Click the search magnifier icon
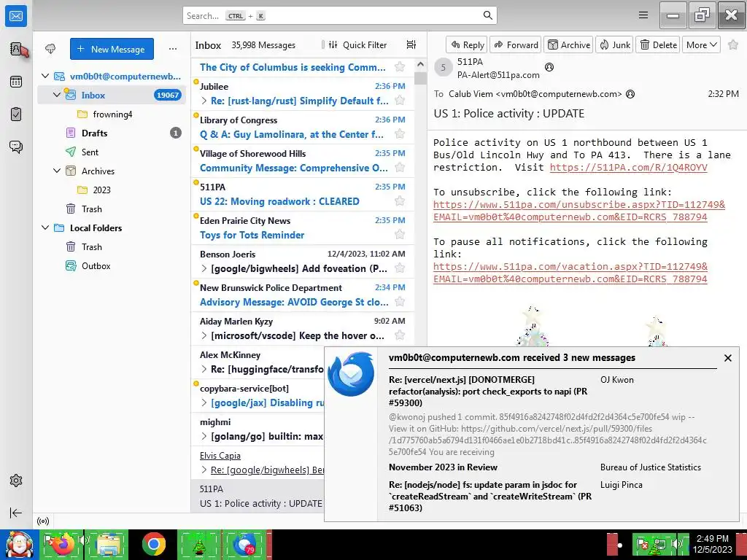 [x=488, y=15]
